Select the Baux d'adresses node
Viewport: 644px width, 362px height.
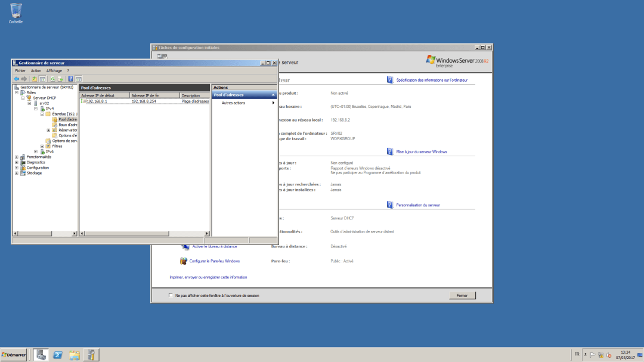pos(66,124)
